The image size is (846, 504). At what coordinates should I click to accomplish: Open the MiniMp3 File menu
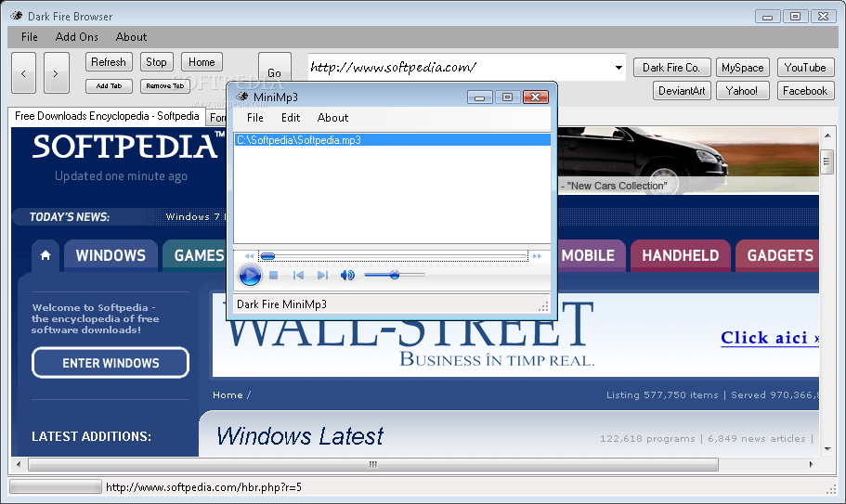[255, 118]
